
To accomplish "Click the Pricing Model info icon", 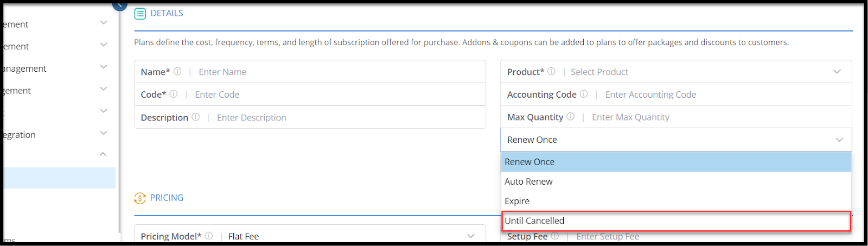I will click(x=209, y=236).
